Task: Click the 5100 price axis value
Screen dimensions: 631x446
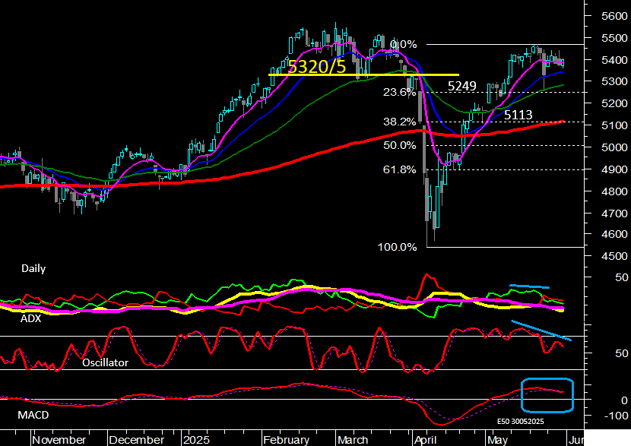Action: point(614,126)
